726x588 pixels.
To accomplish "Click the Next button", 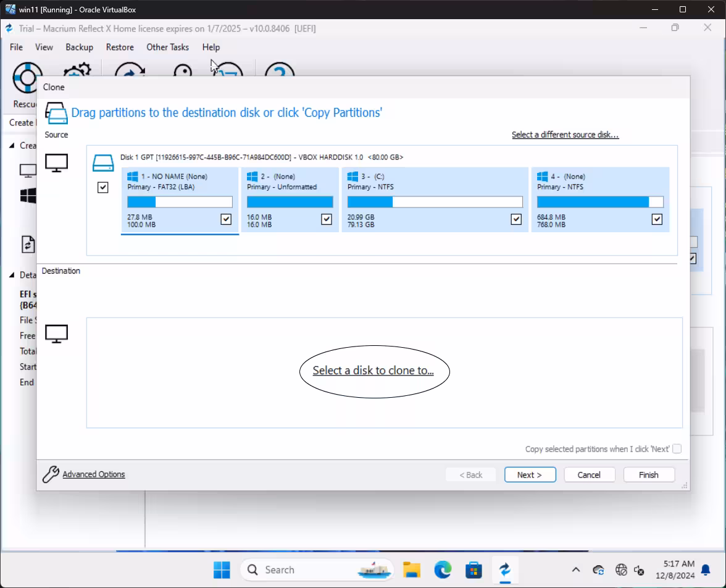I will pyautogui.click(x=530, y=475).
